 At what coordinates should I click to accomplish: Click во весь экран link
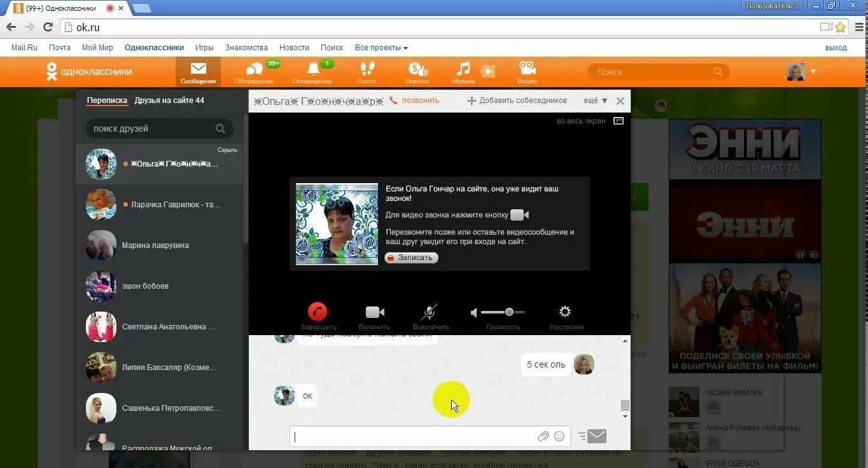[x=581, y=121]
